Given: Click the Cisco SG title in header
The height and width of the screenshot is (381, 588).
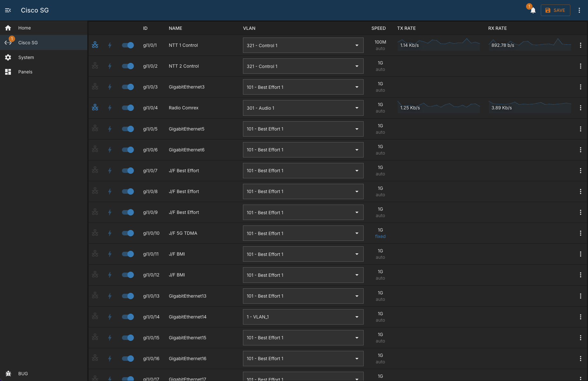Looking at the screenshot, I should [35, 10].
